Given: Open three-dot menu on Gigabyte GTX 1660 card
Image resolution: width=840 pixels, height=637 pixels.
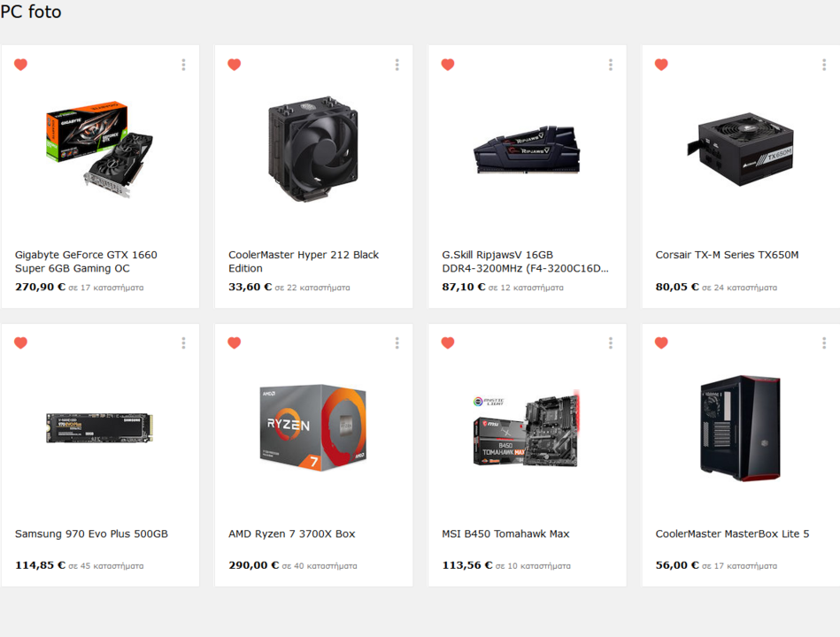Looking at the screenshot, I should coord(183,65).
